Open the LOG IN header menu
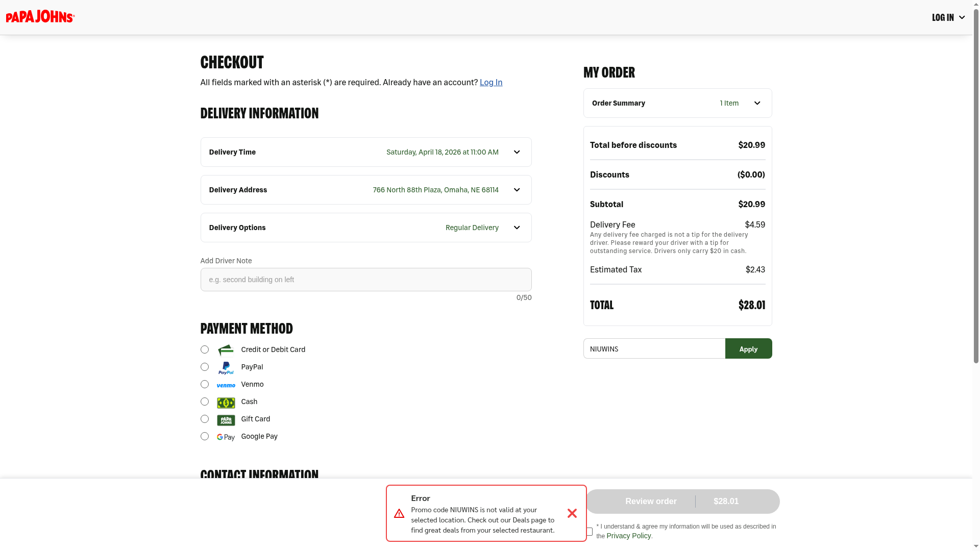The width and height of the screenshot is (980, 551). pyautogui.click(x=948, y=17)
